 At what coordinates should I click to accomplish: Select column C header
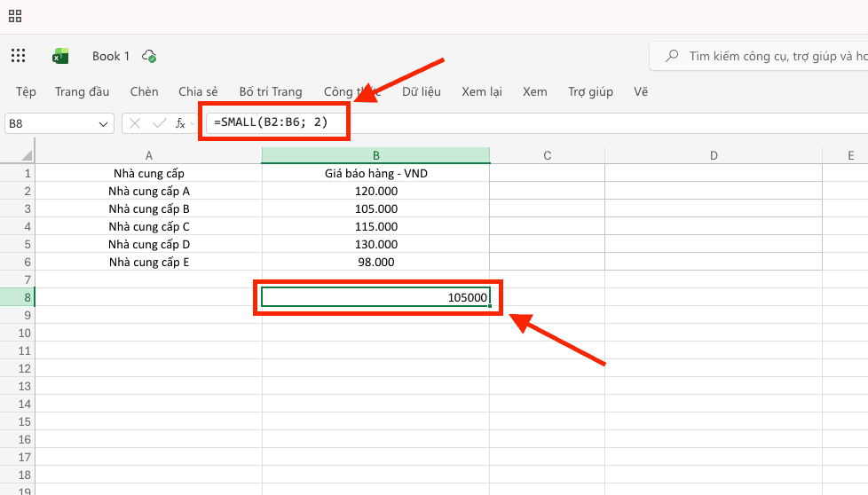547,155
